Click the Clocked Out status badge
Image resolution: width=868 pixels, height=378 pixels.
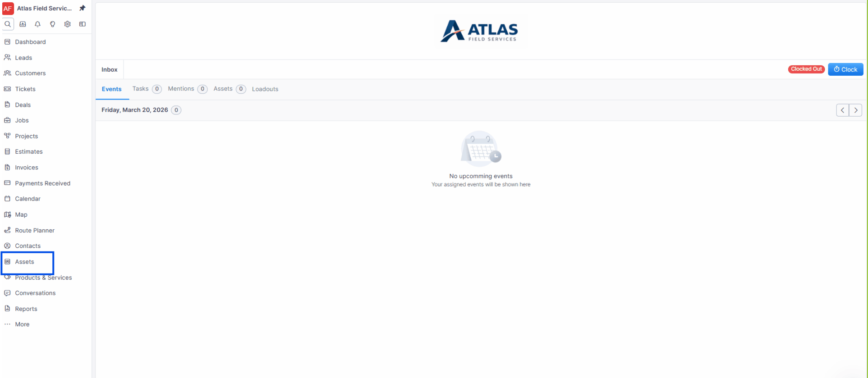pos(806,69)
